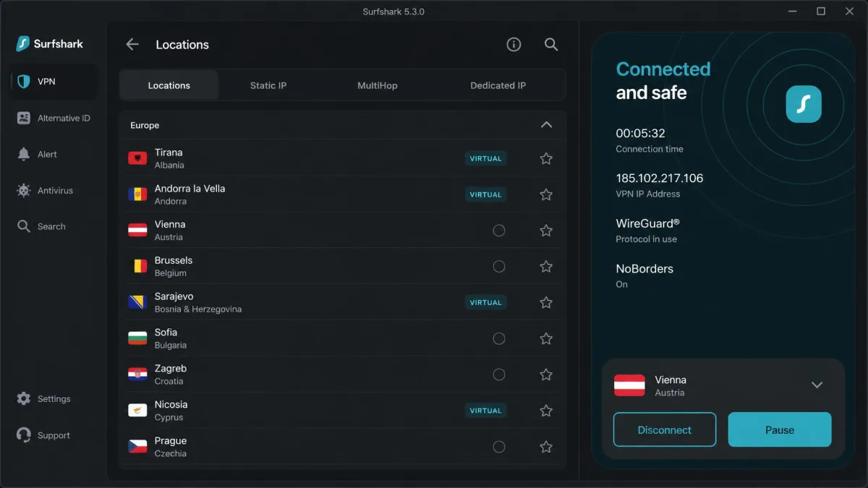This screenshot has height=488, width=868.
Task: Expand the Vienna connected location dropdown
Action: (817, 385)
